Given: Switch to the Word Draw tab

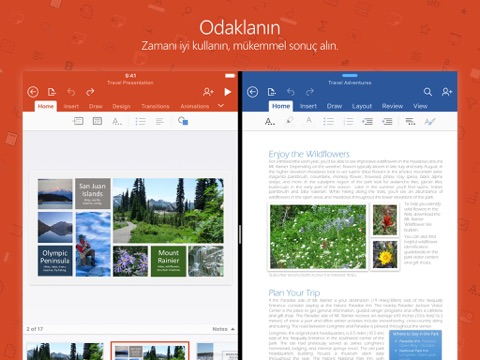Looking at the screenshot, I should point(334,106).
